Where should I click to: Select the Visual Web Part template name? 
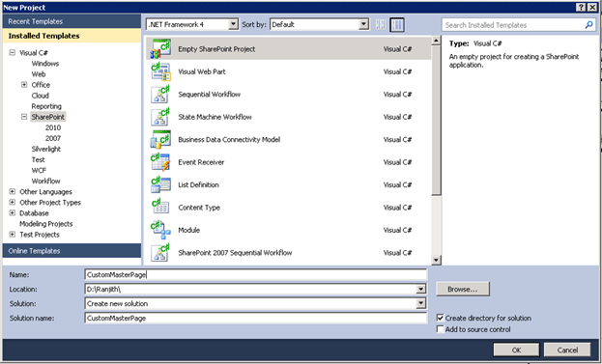point(202,71)
